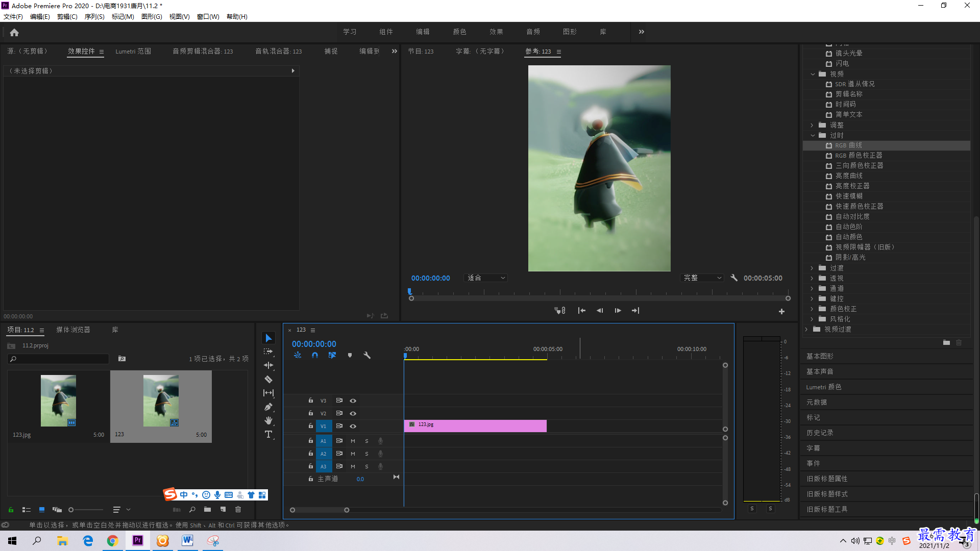Image resolution: width=980 pixels, height=551 pixels.
Task: Click the Home icon
Action: pyautogui.click(x=14, y=33)
